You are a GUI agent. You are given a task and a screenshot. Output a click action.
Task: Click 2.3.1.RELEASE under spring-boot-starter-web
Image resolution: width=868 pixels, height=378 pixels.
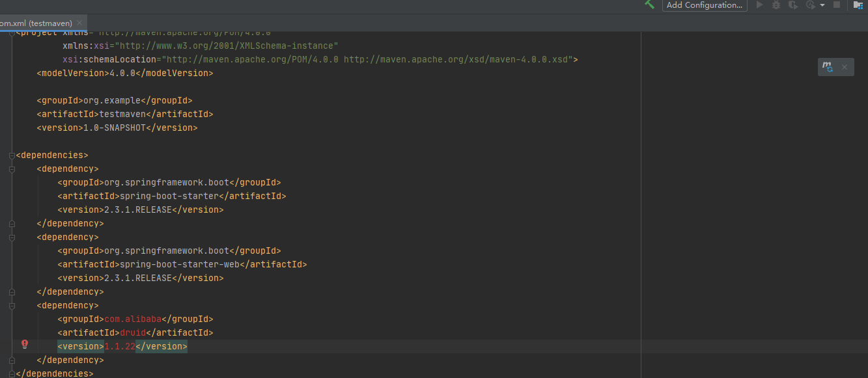pos(138,278)
